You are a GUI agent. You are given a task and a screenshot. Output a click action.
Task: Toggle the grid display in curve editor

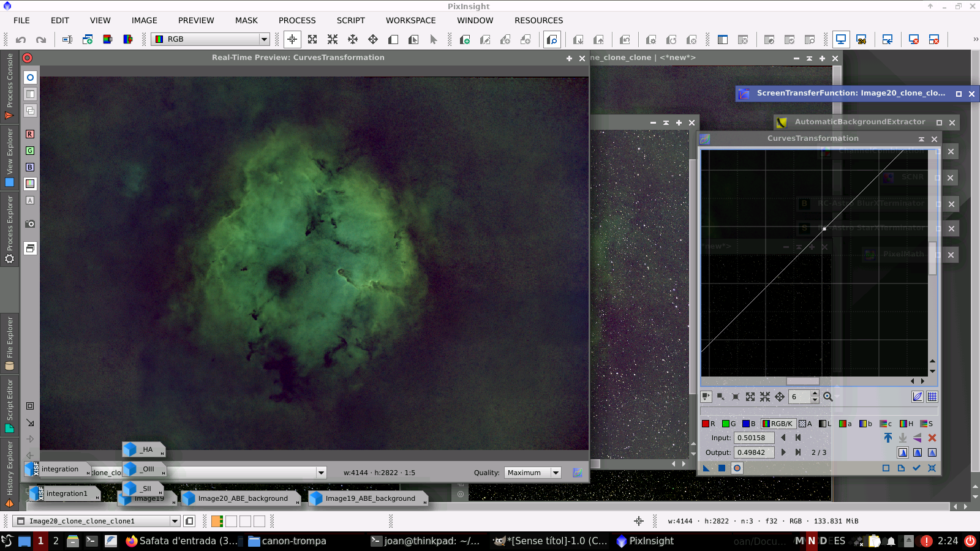click(932, 397)
